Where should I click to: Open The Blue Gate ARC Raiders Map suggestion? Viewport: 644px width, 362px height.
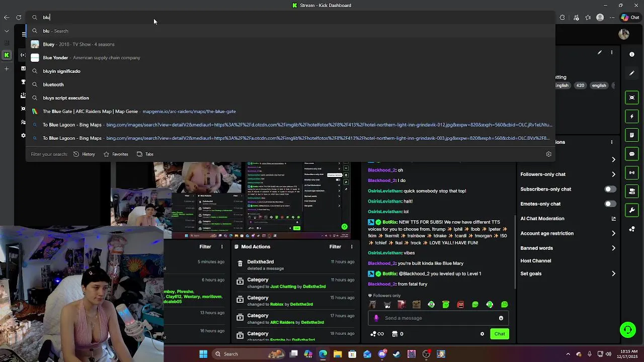point(291,111)
